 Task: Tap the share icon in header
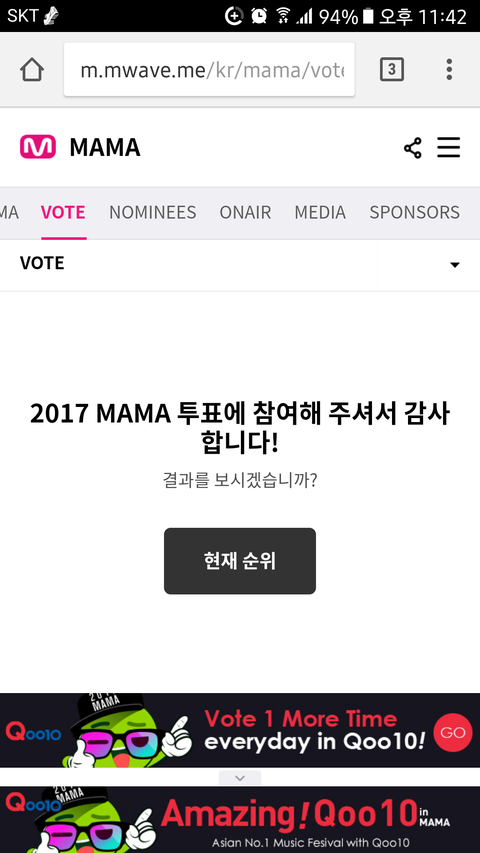413,147
